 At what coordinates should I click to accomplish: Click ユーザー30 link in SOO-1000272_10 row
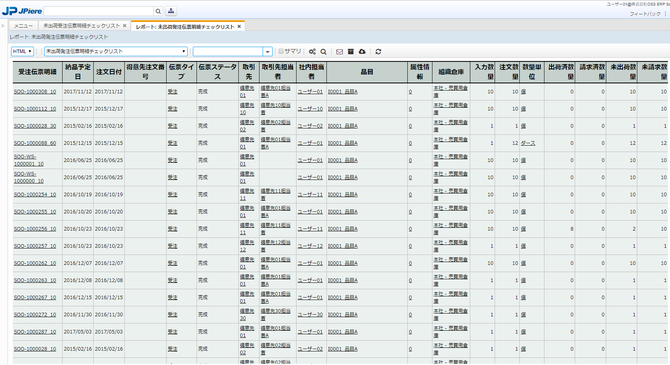pos(310,315)
